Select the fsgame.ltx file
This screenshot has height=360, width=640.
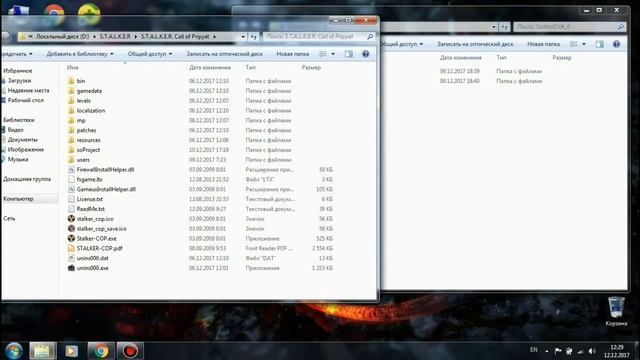pos(89,179)
